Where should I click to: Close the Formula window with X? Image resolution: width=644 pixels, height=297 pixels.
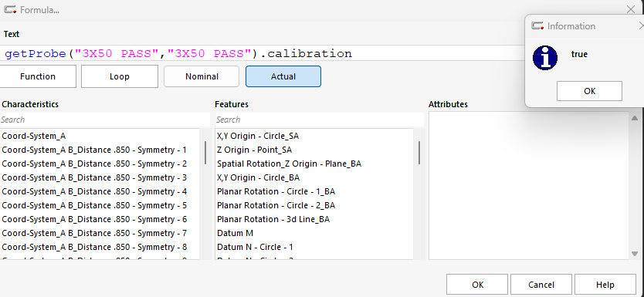[631, 9]
